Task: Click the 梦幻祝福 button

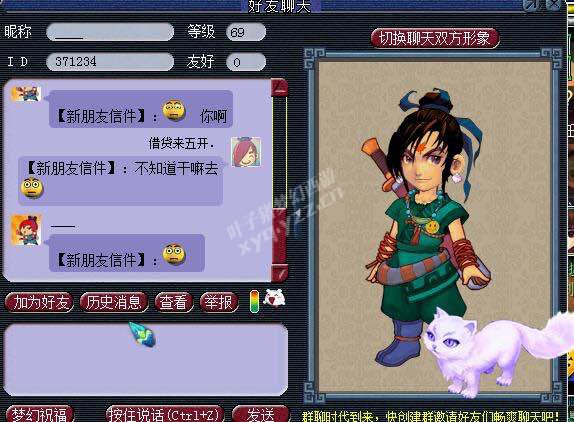Action: (40, 414)
